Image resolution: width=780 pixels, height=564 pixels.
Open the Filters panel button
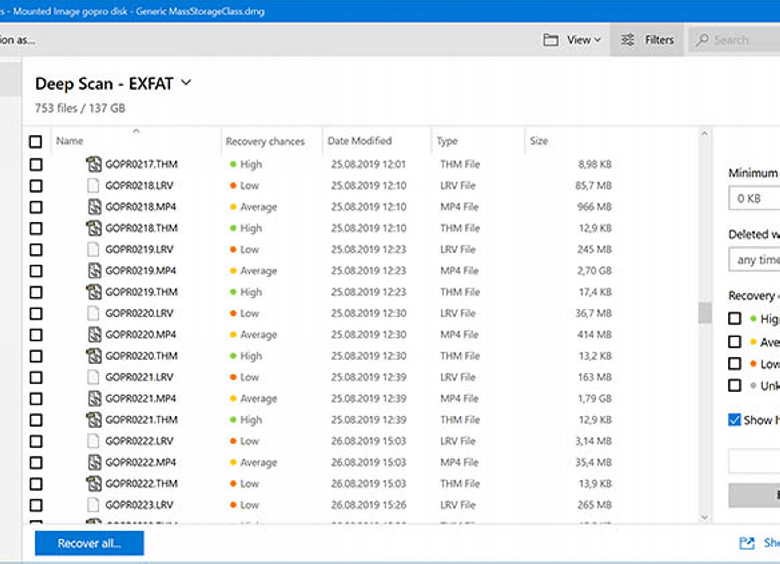647,40
